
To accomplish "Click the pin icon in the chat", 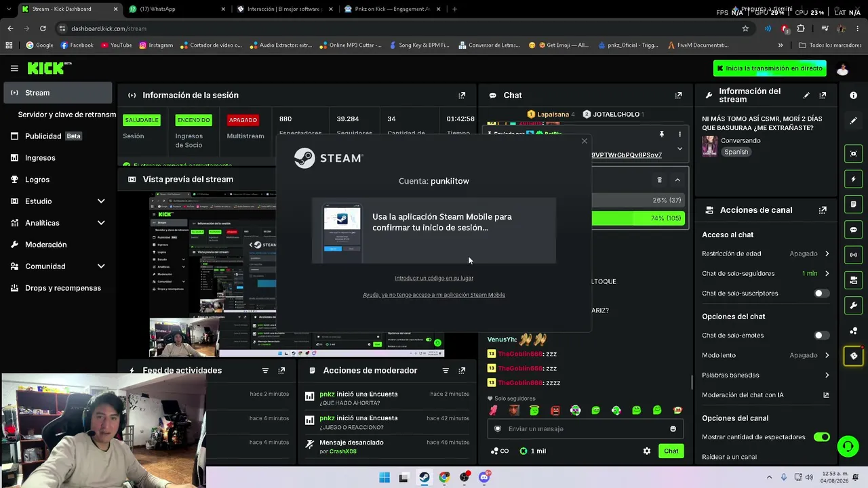I will [662, 134].
